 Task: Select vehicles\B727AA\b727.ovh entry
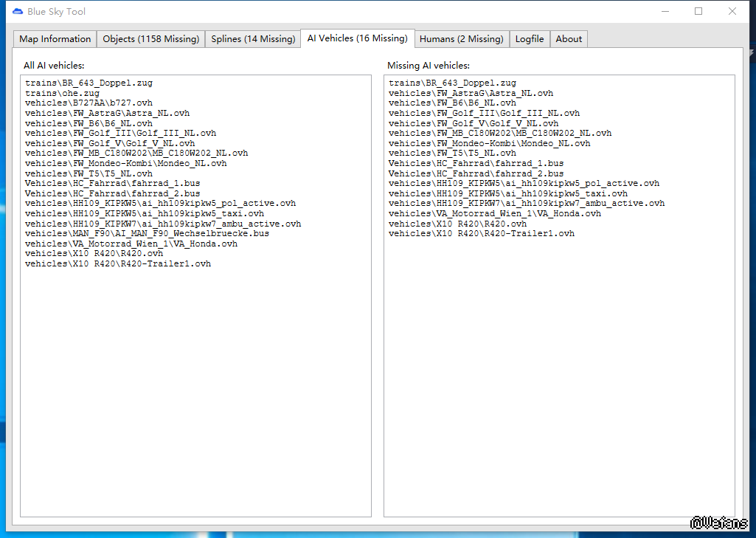(89, 103)
